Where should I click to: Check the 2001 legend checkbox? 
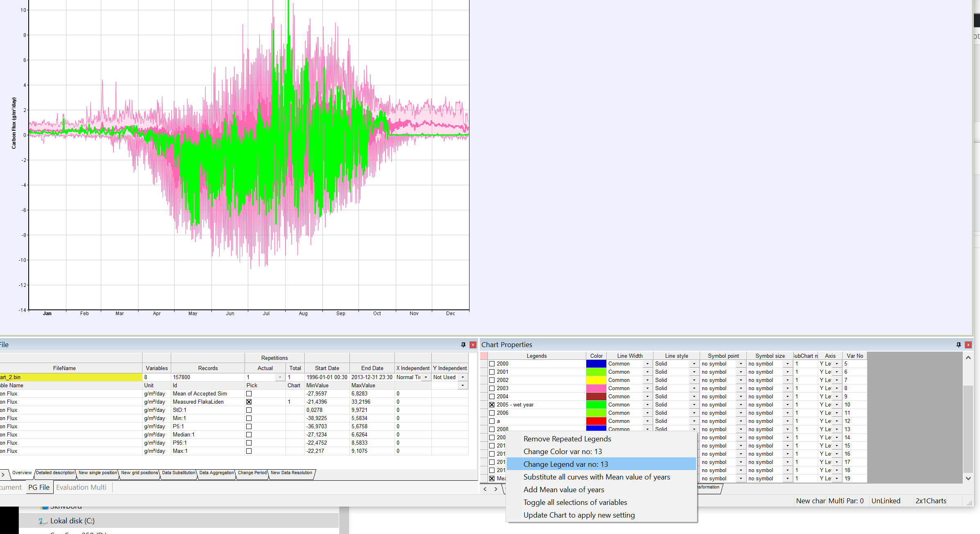(492, 372)
